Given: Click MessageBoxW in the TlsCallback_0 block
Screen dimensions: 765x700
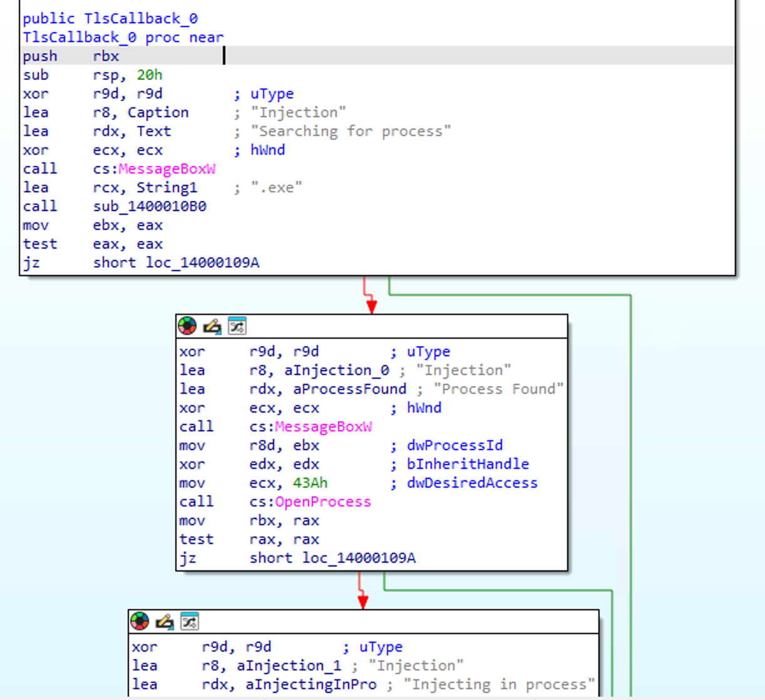Looking at the screenshot, I should 167,168.
